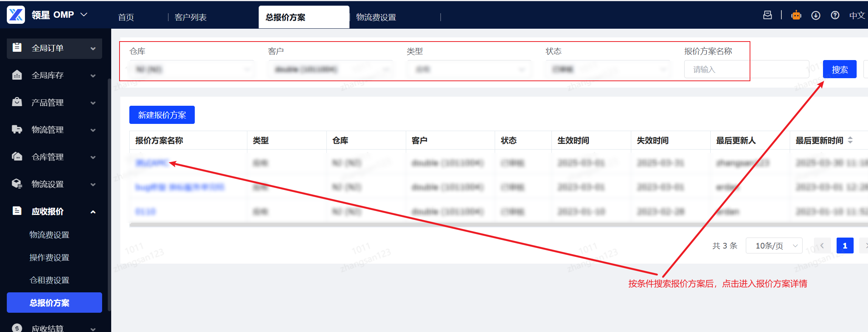Switch to the 首页 tab
Screen dimensions: 868x332
[126, 17]
